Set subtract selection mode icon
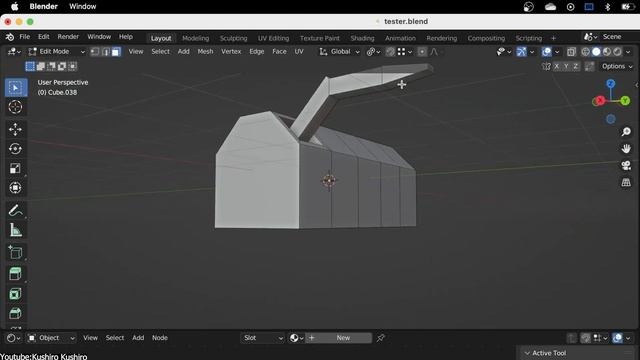The image size is (640, 360). pyautogui.click(x=51, y=66)
